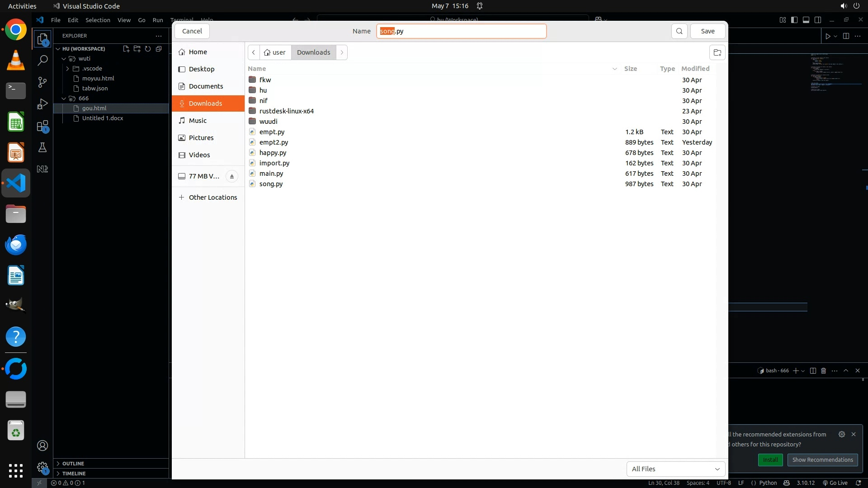Open the Manage gear icon
This screenshot has width=868, height=488.
(42, 467)
